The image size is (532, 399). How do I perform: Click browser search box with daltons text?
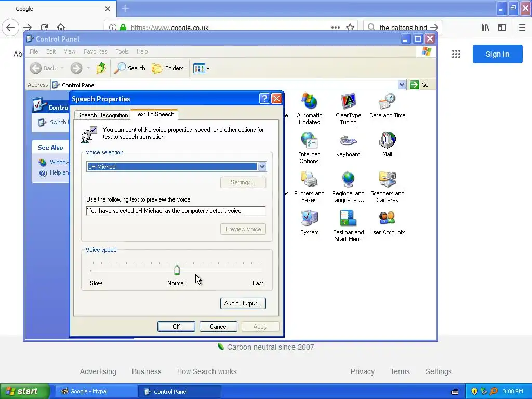(x=403, y=28)
